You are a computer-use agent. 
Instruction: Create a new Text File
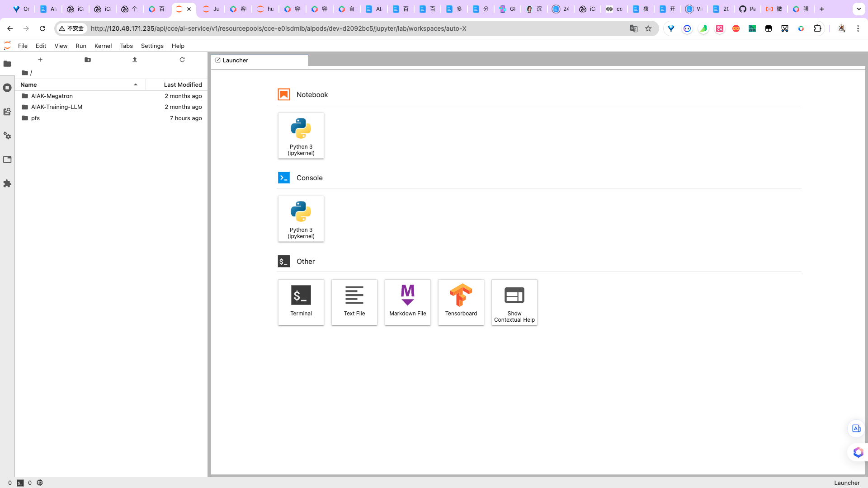354,302
